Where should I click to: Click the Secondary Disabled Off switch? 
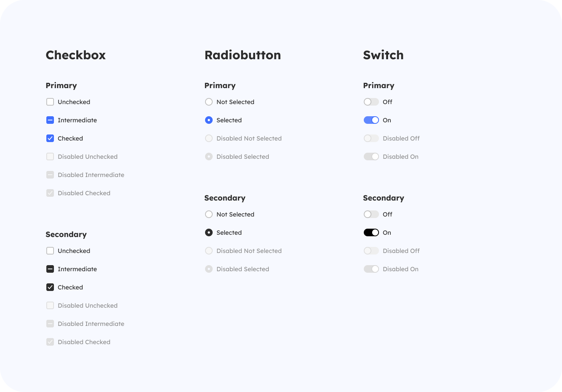(x=371, y=251)
